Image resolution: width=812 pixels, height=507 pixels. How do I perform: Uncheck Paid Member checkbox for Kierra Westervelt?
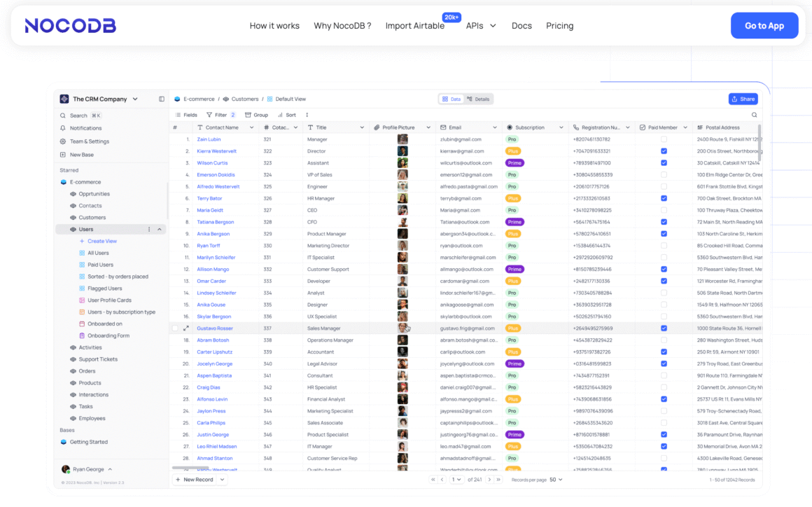click(x=664, y=151)
